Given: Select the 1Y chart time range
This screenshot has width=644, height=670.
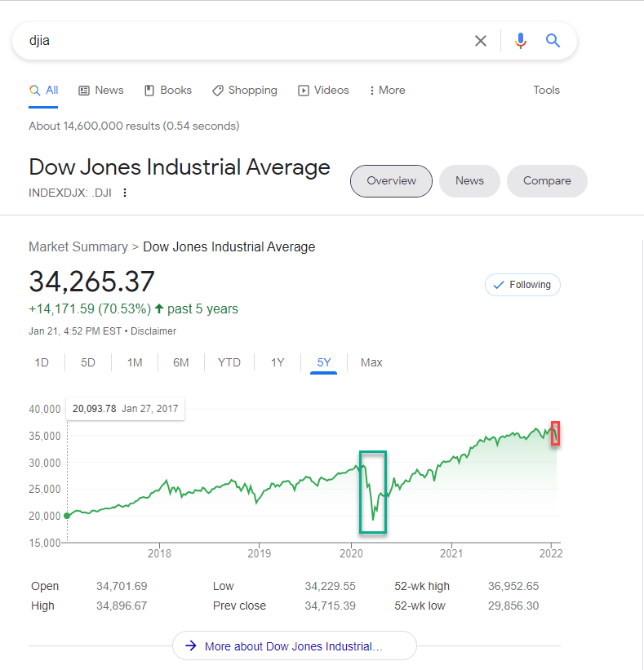Looking at the screenshot, I should coord(278,362).
